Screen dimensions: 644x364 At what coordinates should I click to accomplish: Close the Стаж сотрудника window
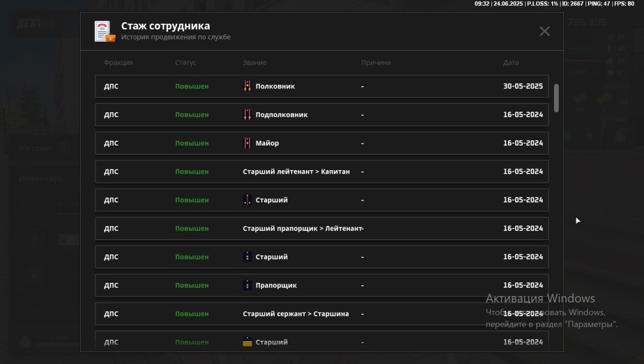544,32
